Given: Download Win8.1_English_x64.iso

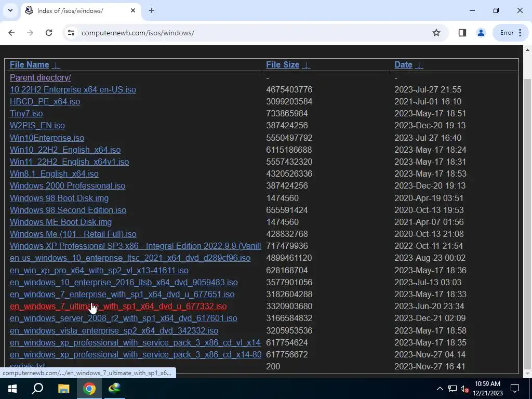Looking at the screenshot, I should [54, 174].
